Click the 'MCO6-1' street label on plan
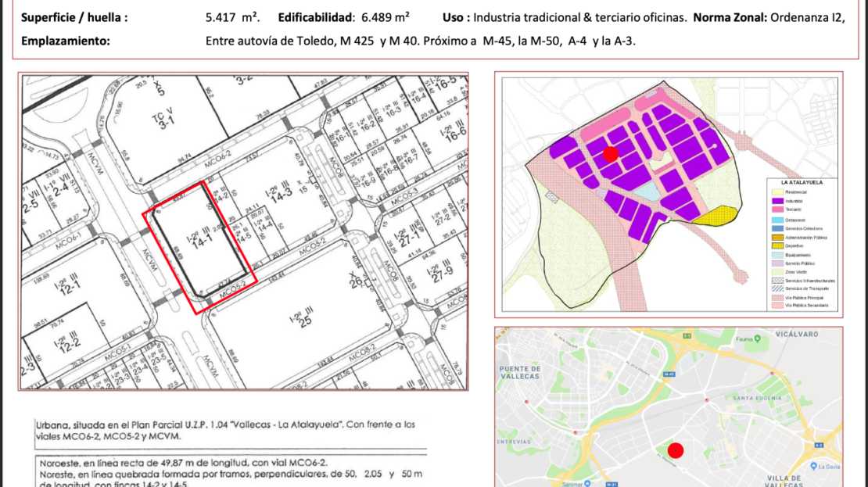The width and height of the screenshot is (868, 487). [69, 242]
